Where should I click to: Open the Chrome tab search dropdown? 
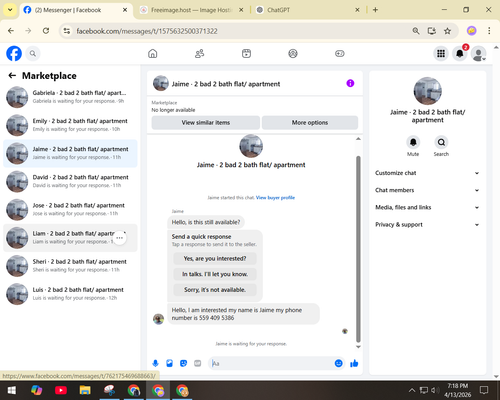coord(10,10)
